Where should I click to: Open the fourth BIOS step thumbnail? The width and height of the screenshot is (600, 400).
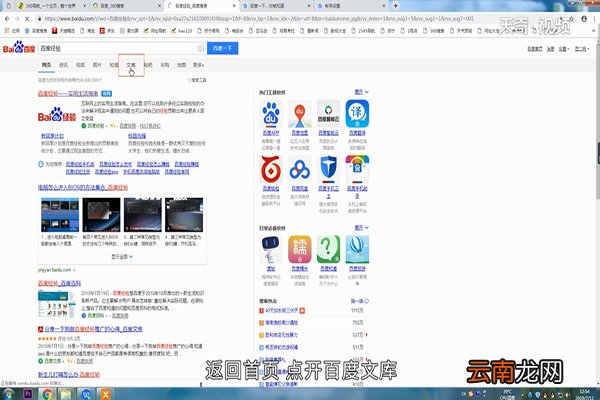(x=184, y=215)
